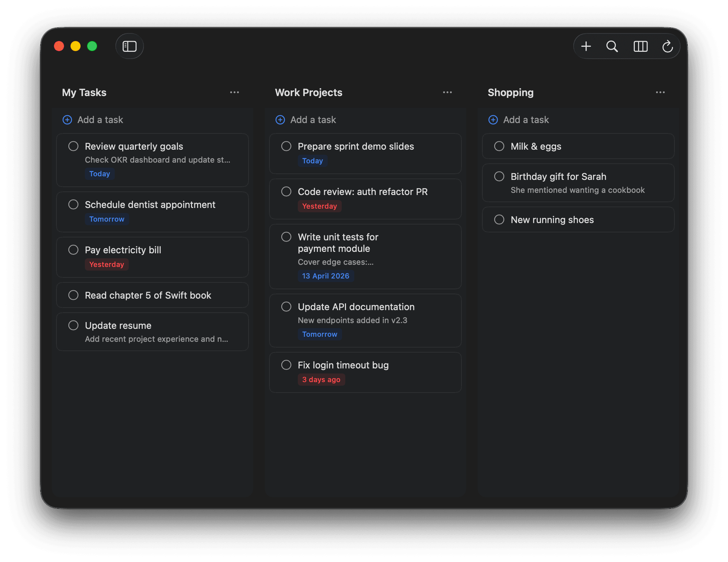
Task: Open Update API documentation task
Action: [356, 307]
